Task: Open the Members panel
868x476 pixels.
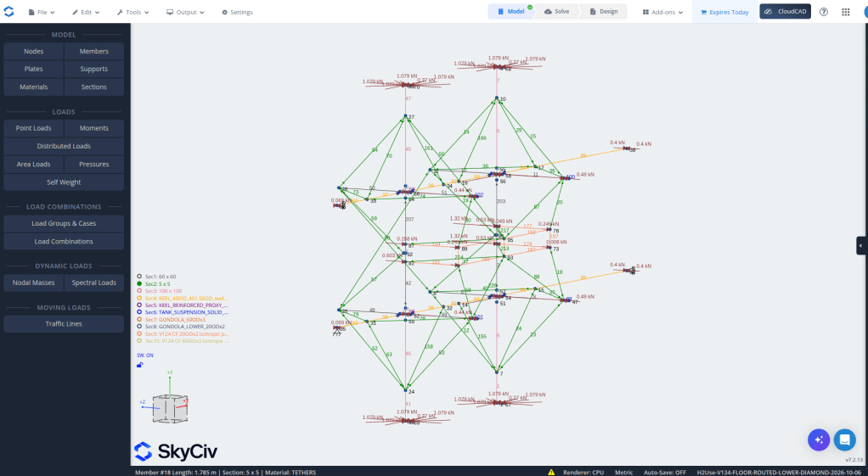Action: (x=94, y=51)
